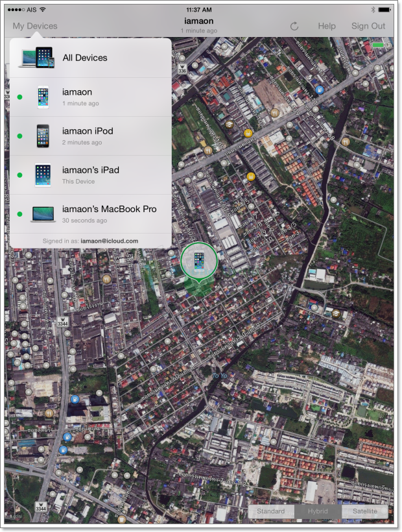Image resolution: width=402 pixels, height=532 pixels.
Task: Click the iamaon iPod device icon
Action: [x=43, y=136]
